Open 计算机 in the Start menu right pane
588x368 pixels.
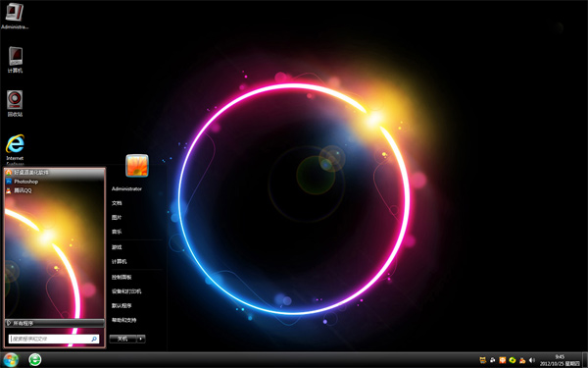[x=120, y=261]
